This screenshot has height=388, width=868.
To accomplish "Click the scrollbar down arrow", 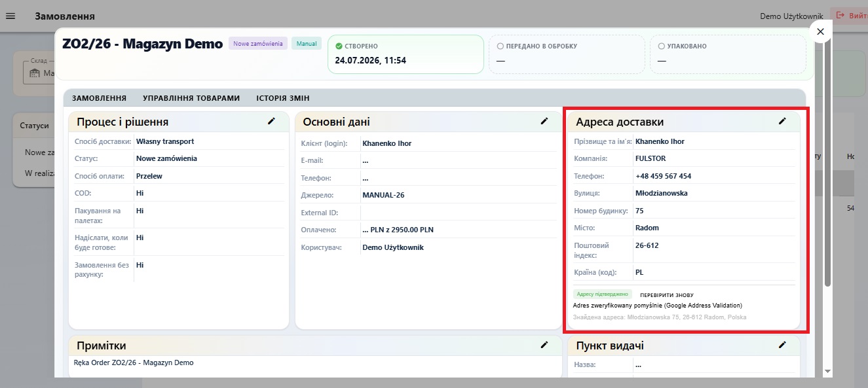I will pyautogui.click(x=827, y=371).
